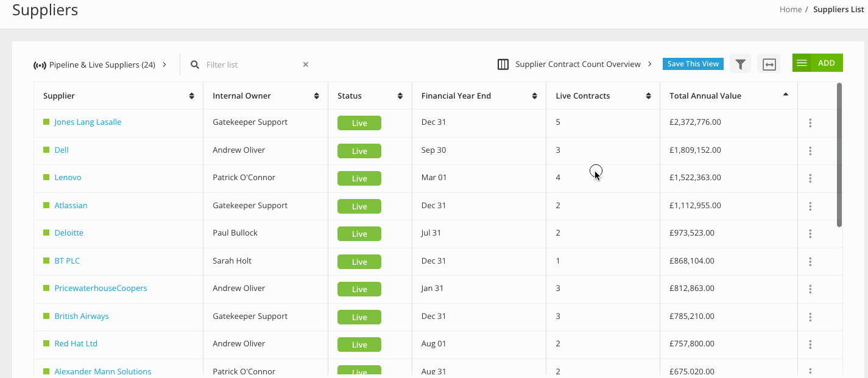Open row actions menu for BT PLC
Screen dimensions: 868x378
(x=810, y=262)
